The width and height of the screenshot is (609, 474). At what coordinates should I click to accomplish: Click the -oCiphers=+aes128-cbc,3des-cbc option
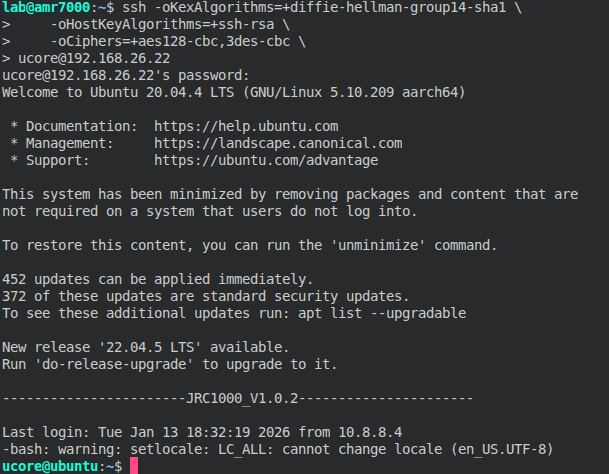click(x=155, y=42)
